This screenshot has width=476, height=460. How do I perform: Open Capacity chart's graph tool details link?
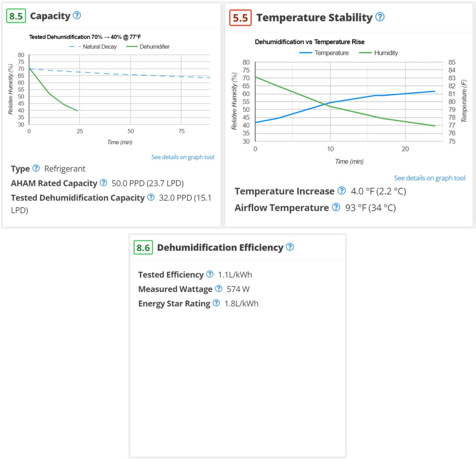(x=183, y=157)
